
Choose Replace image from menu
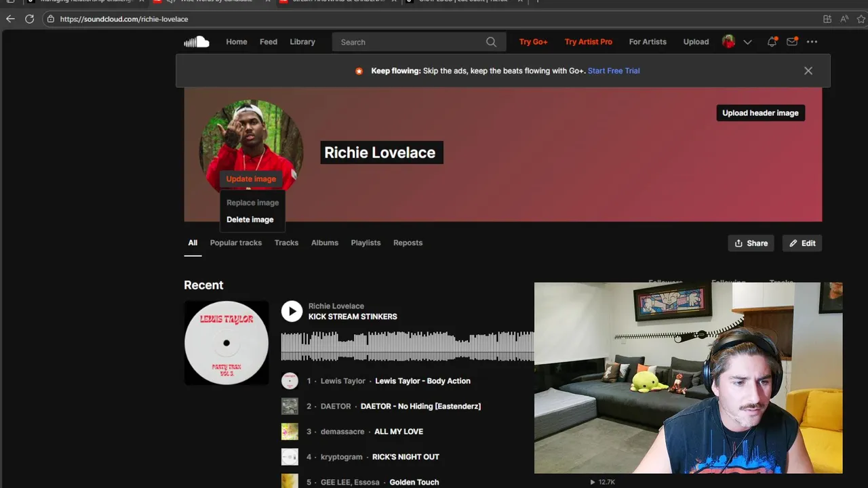[252, 203]
